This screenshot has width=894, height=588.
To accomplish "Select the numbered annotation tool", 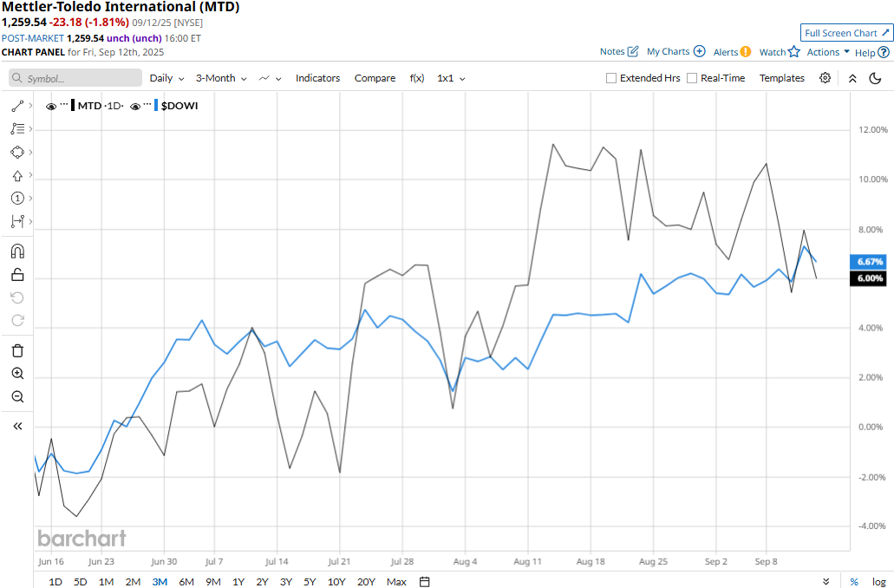I will point(17,198).
